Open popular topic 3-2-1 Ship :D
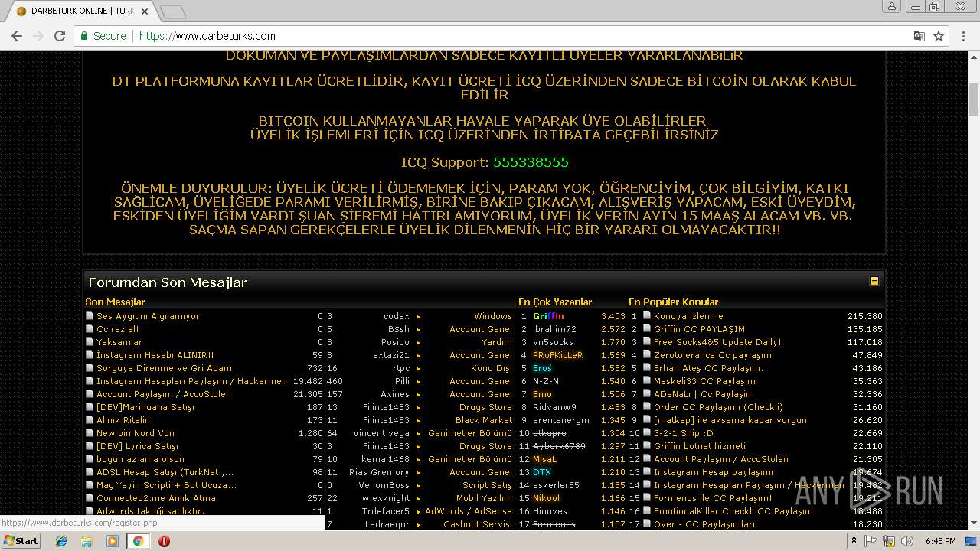 coord(683,433)
